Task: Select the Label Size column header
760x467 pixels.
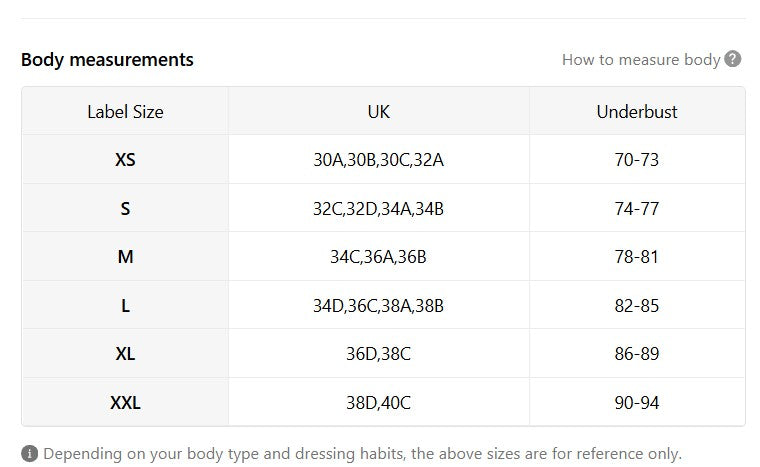Action: pyautogui.click(x=125, y=112)
